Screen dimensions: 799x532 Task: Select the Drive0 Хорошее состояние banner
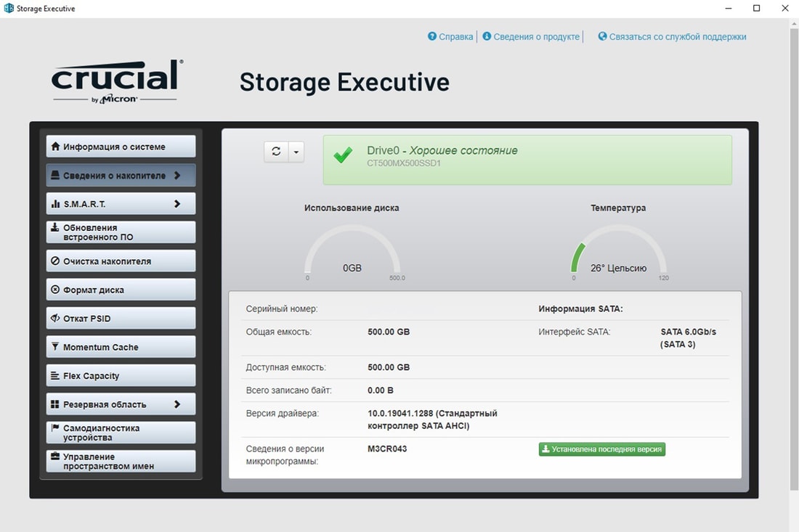(527, 160)
